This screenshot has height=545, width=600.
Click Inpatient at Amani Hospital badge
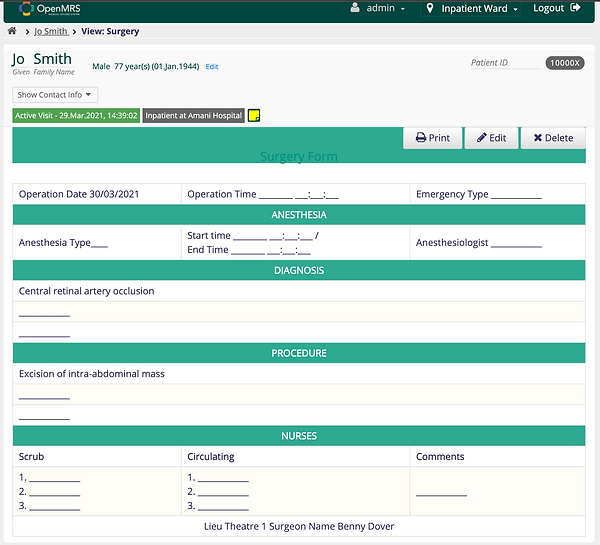coord(194,116)
